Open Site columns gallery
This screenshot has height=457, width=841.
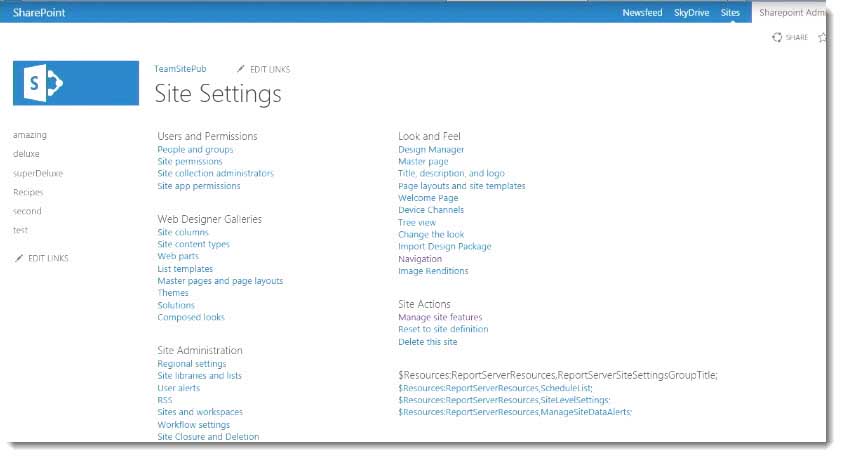[183, 232]
